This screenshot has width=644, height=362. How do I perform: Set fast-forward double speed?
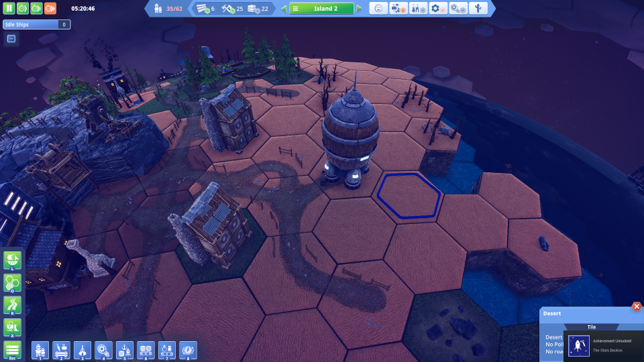pyautogui.click(x=36, y=8)
